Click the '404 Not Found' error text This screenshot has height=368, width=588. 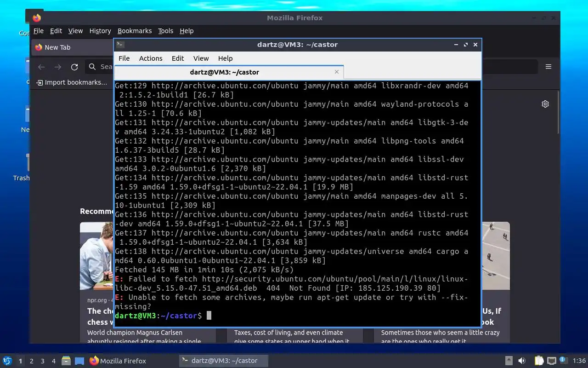298,288
